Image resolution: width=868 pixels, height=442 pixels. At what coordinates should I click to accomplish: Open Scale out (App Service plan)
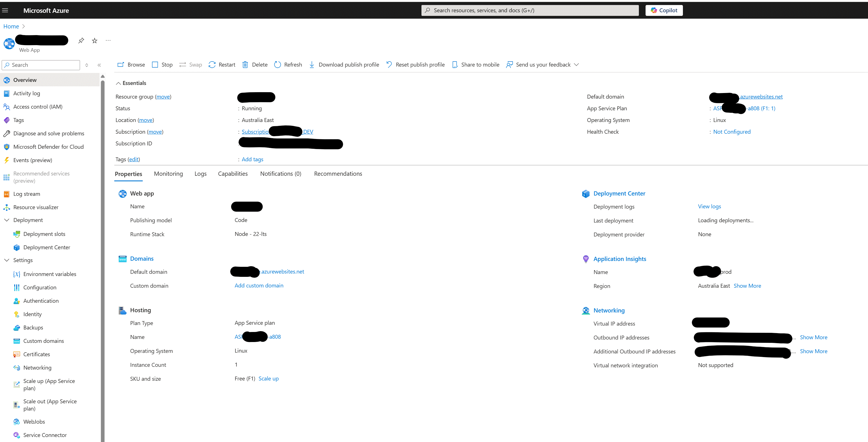pos(50,405)
